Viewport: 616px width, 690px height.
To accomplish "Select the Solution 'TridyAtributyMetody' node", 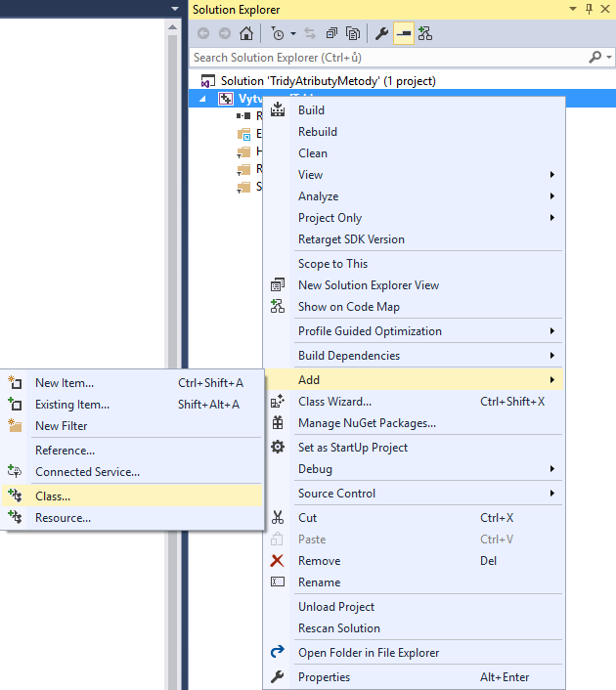I will point(328,81).
